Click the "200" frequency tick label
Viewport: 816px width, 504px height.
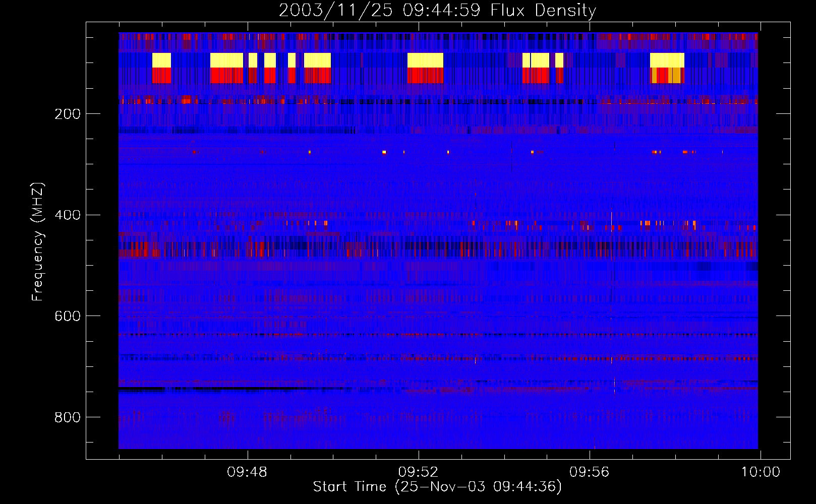(x=68, y=114)
